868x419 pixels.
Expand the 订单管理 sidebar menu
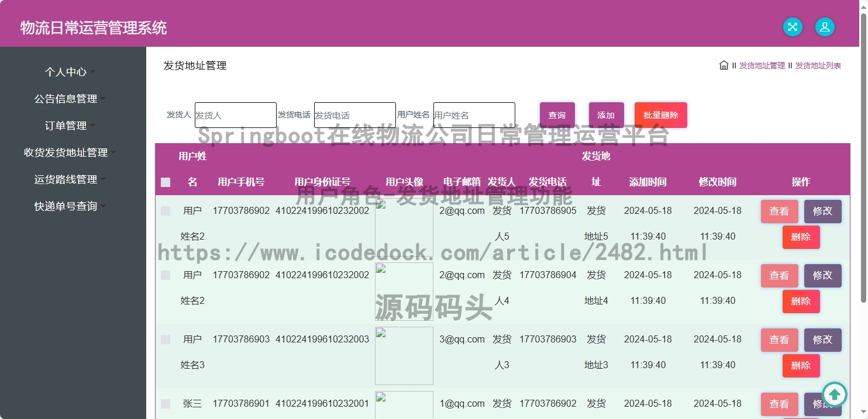pyautogui.click(x=70, y=126)
